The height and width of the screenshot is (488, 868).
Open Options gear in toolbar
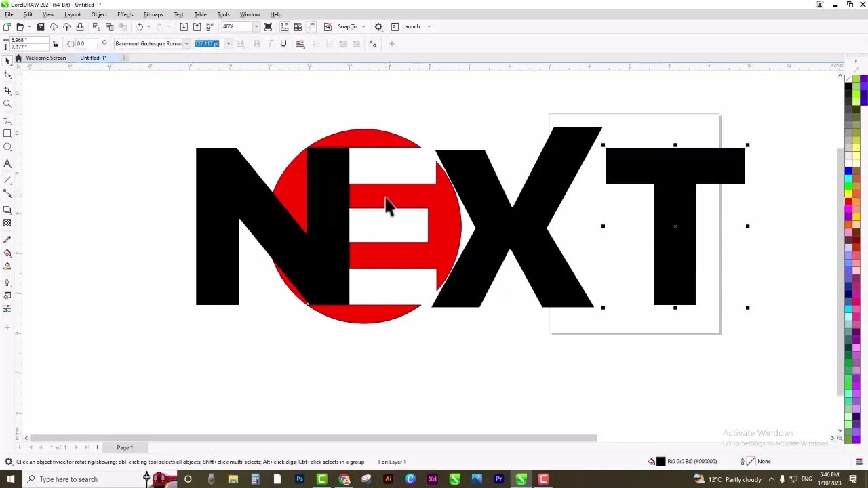tap(378, 26)
